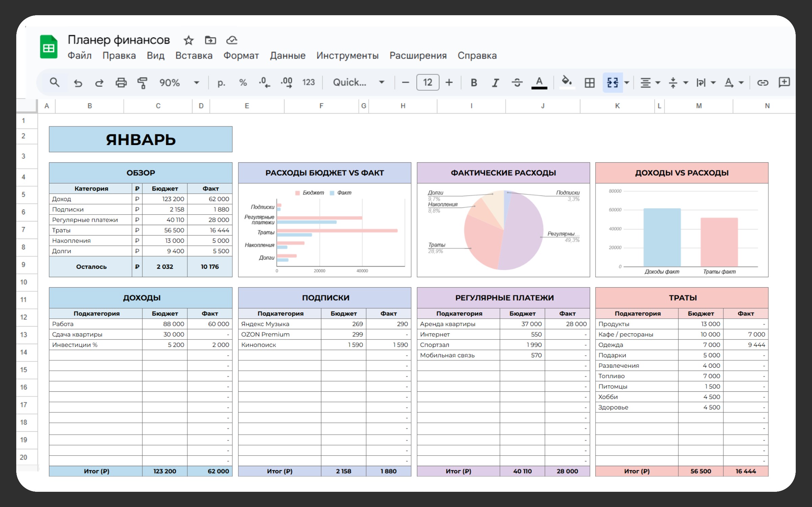Open the borders tool
The width and height of the screenshot is (812, 507).
tap(589, 82)
